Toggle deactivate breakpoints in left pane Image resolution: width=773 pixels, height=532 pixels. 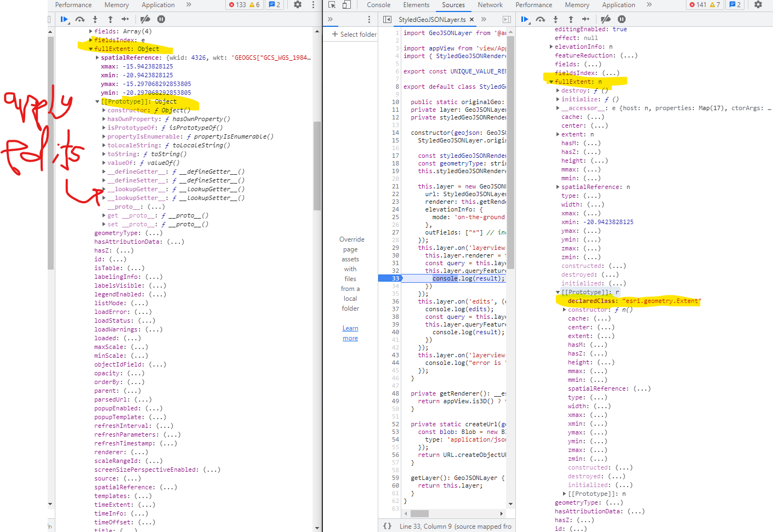[x=145, y=19]
